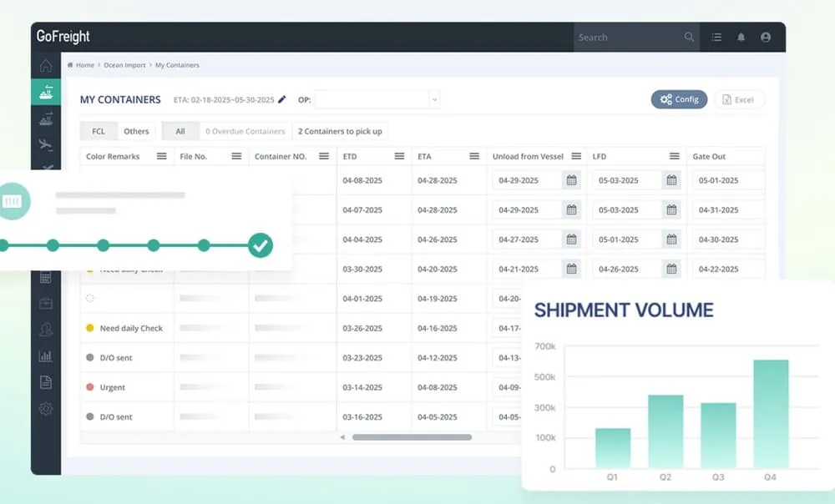
Task: Filter by 2 Containers to pick up
Action: [340, 131]
